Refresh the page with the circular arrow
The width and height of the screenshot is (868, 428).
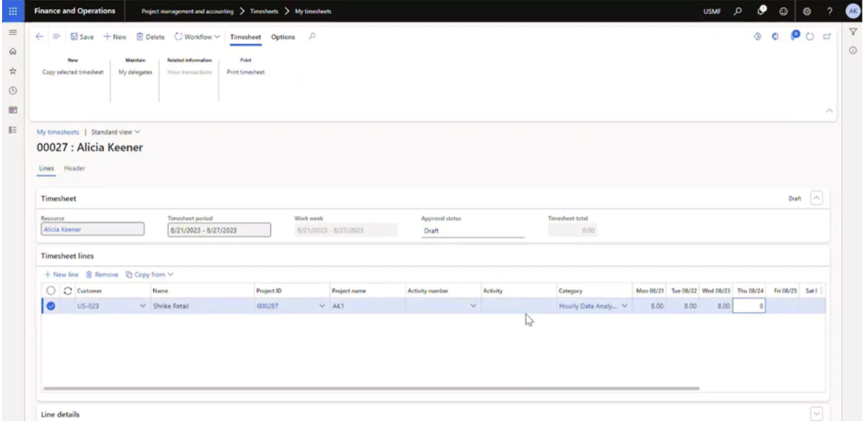(810, 37)
